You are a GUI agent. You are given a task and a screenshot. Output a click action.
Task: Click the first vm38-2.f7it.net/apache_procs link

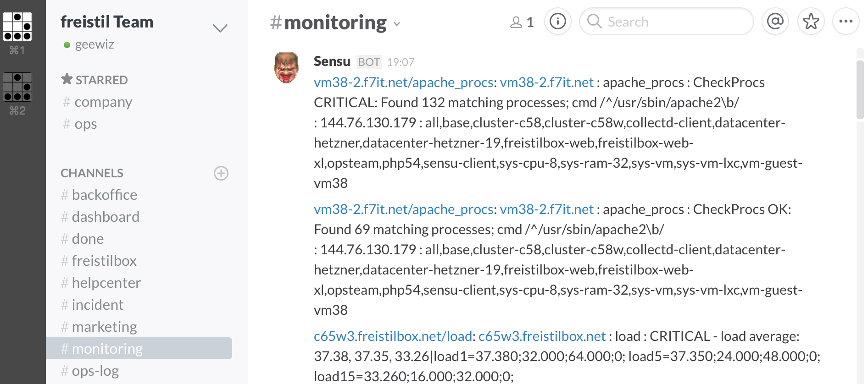point(403,82)
